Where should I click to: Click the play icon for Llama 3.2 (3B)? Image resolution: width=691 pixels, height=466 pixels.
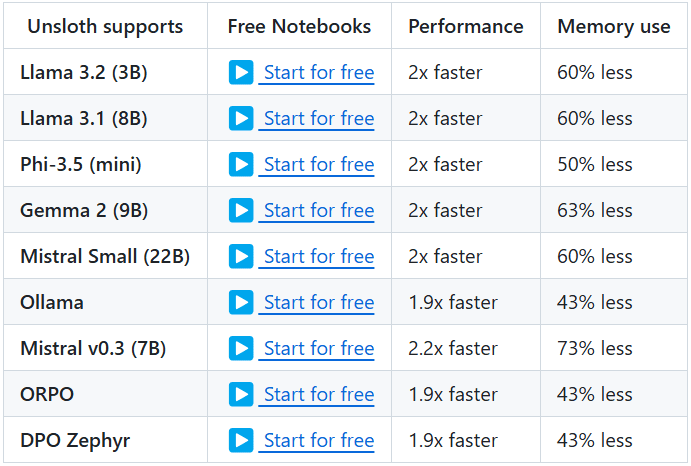click(x=241, y=72)
